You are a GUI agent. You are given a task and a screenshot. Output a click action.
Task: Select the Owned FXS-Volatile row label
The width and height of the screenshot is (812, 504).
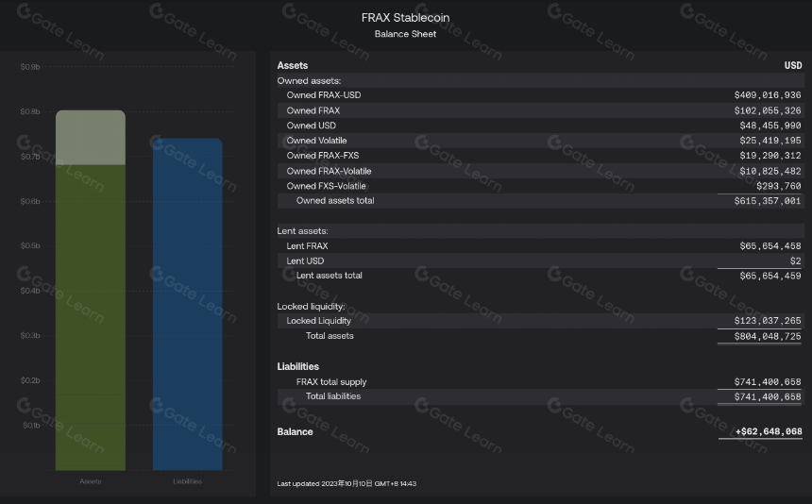(327, 186)
